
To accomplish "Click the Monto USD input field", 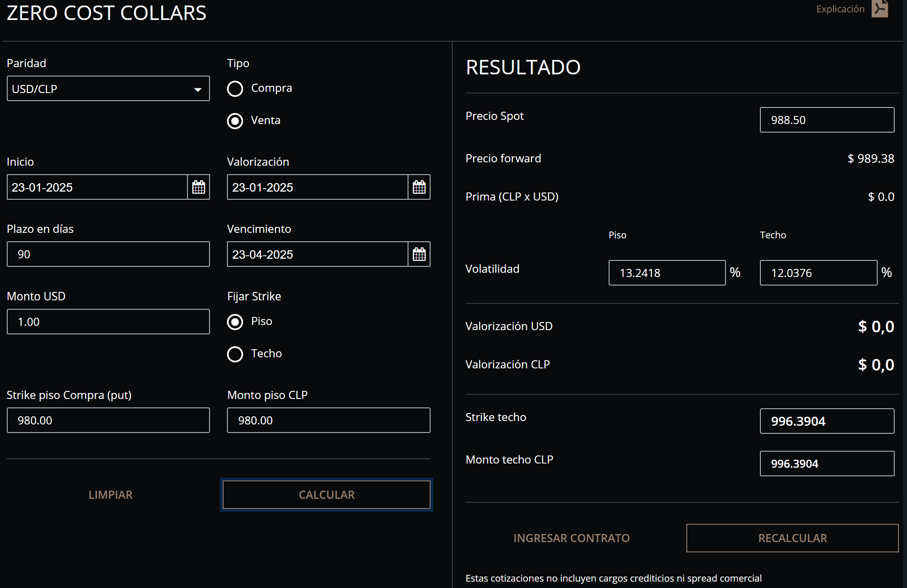I will pyautogui.click(x=108, y=322).
